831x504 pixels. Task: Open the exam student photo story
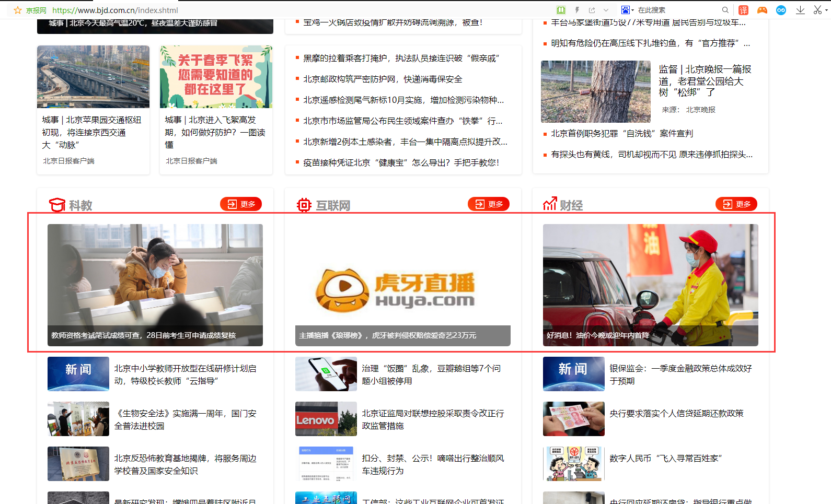pyautogui.click(x=155, y=285)
